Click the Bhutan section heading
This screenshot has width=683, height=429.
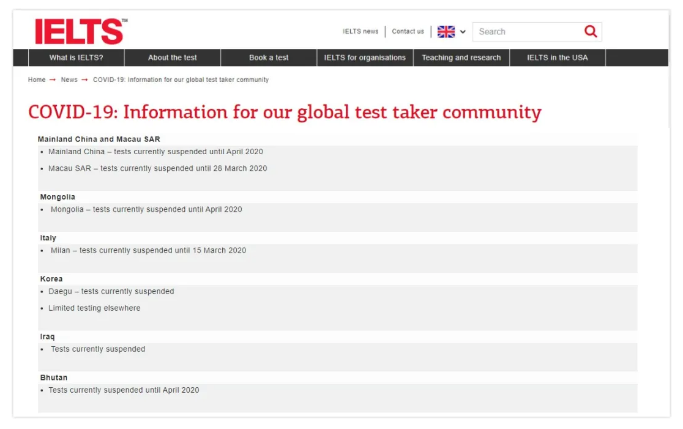tap(54, 378)
